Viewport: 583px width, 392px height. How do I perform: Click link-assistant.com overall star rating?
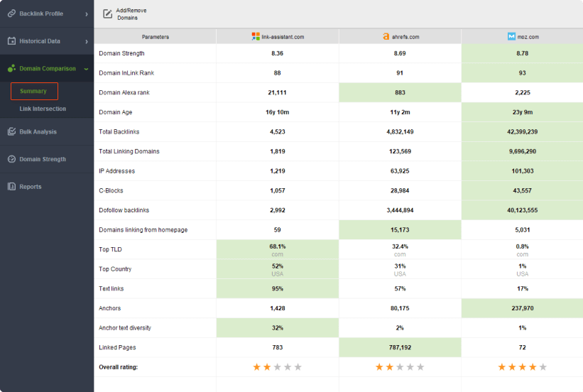(278, 367)
